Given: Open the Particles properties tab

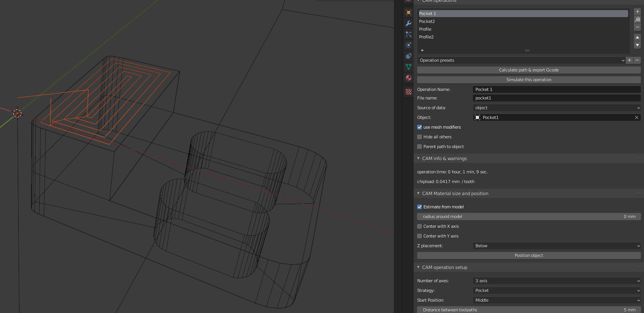Looking at the screenshot, I should pyautogui.click(x=408, y=34).
